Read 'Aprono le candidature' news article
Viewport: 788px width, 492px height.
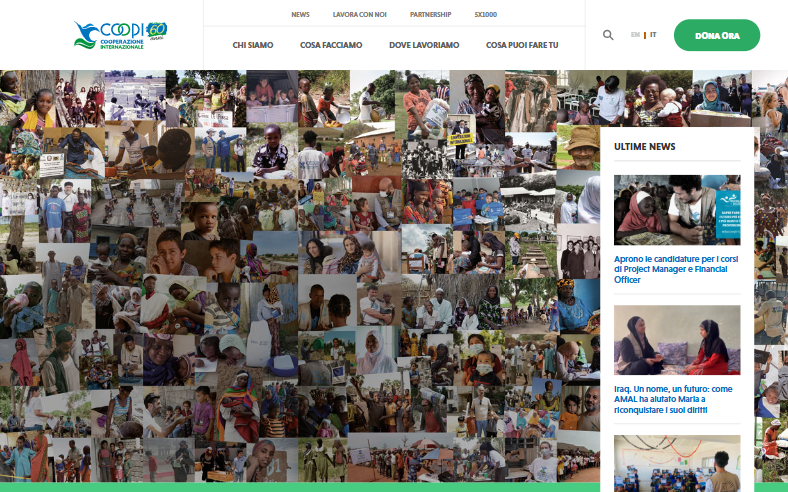tap(676, 269)
